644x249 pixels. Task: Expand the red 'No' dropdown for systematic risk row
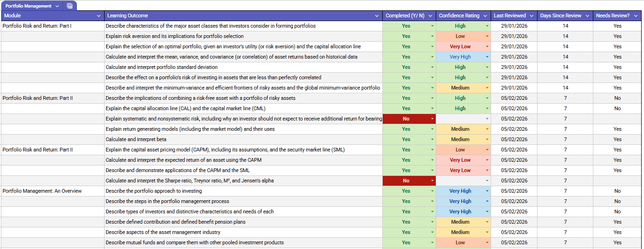432,119
